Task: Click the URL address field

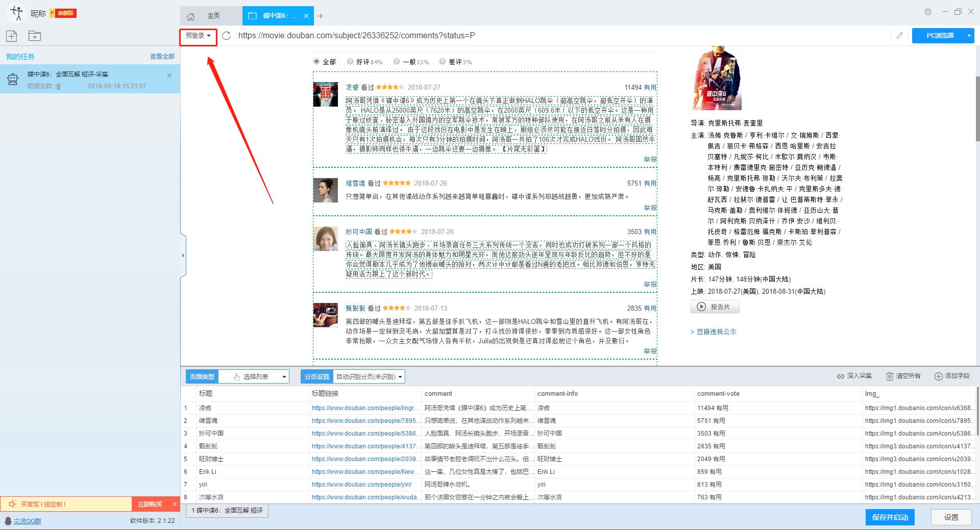Action: (x=561, y=36)
